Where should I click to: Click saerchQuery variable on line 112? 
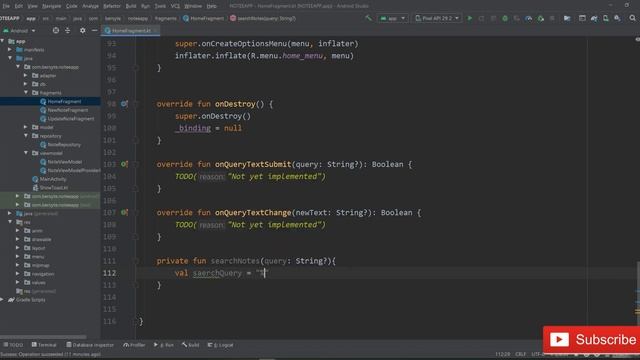217,273
